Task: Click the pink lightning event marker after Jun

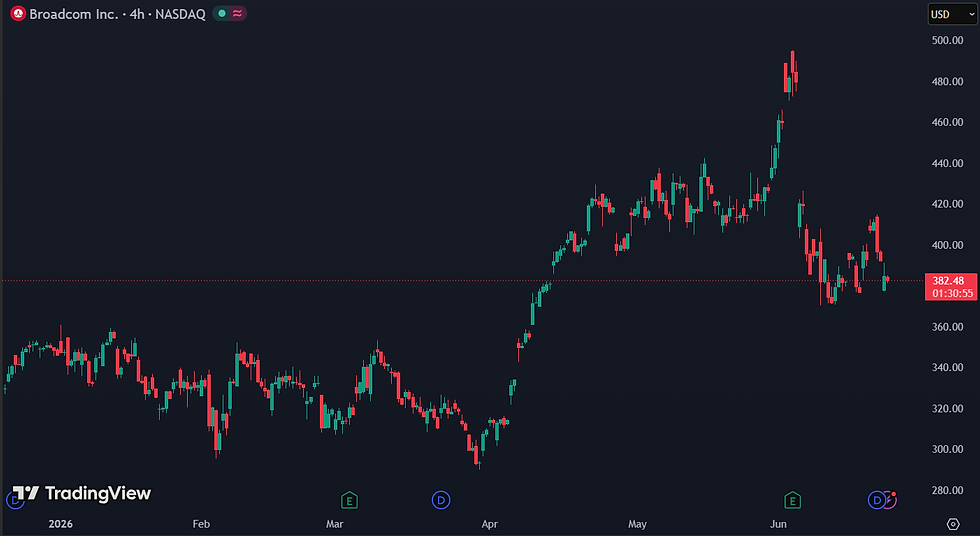Action: click(x=891, y=499)
